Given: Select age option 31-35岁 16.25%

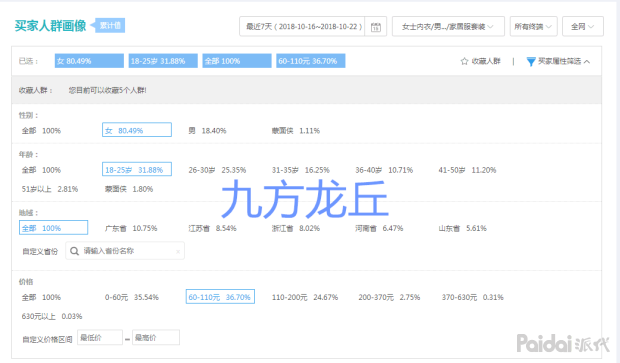Looking at the screenshot, I should tap(301, 170).
